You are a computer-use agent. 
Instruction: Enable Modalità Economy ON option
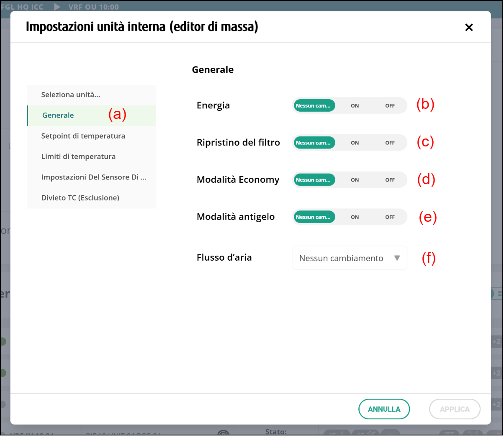pyautogui.click(x=355, y=180)
